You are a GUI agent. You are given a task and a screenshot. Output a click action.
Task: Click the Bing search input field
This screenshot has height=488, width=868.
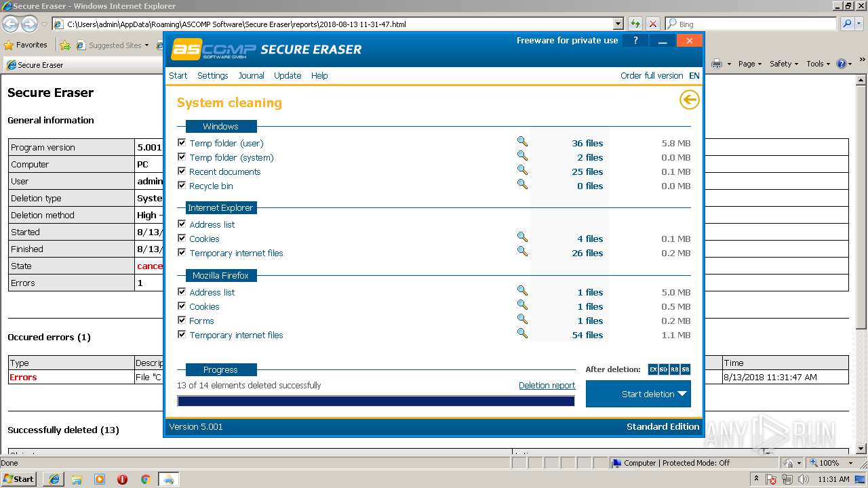tap(751, 24)
